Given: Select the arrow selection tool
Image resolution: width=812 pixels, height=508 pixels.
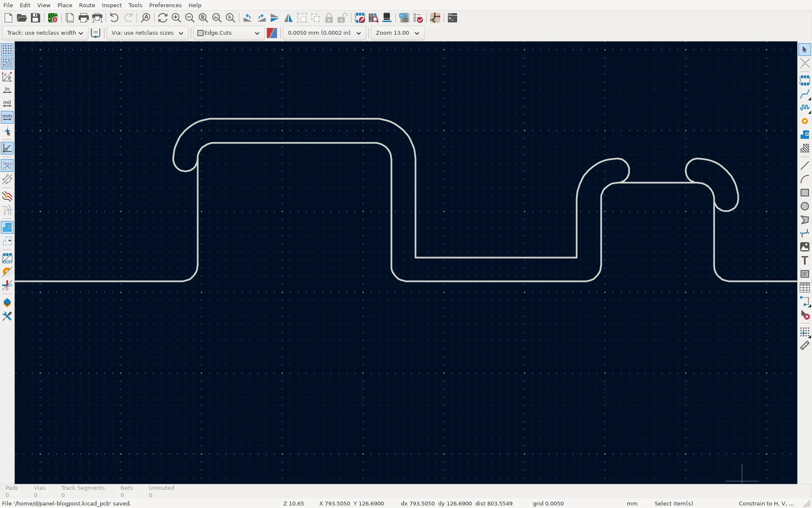Looking at the screenshot, I should [x=805, y=50].
